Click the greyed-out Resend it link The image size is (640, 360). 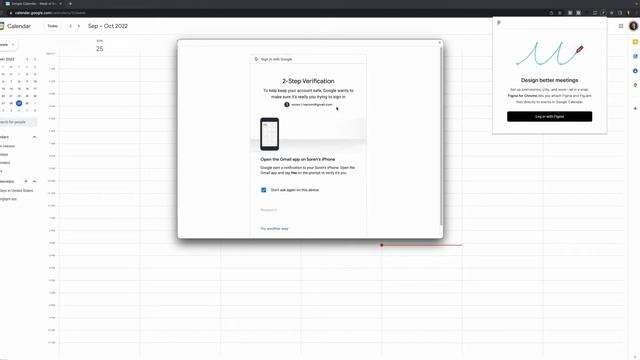pos(269,210)
